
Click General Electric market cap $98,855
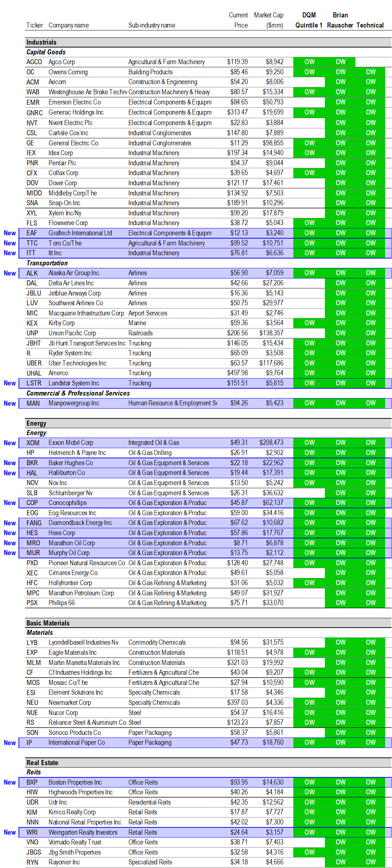click(273, 143)
